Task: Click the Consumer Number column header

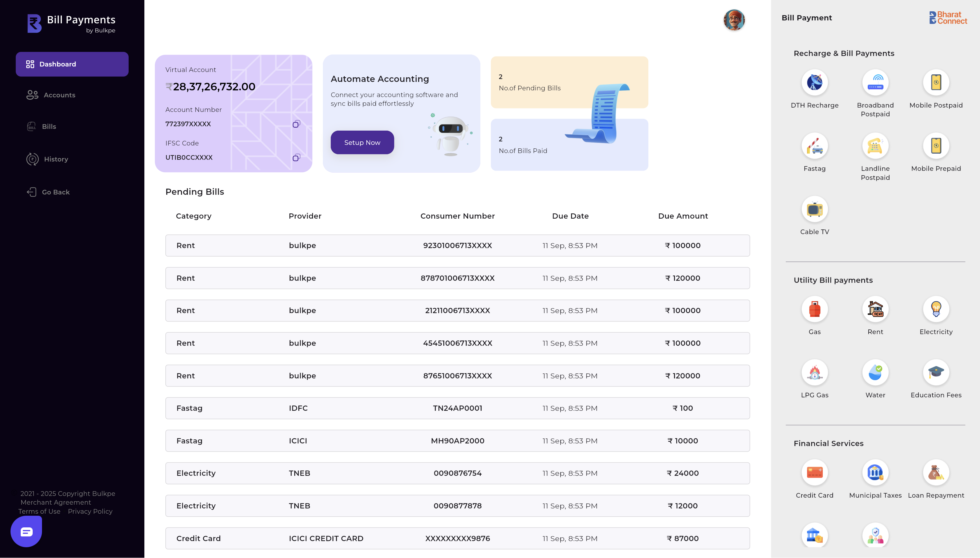Action: pos(457,216)
